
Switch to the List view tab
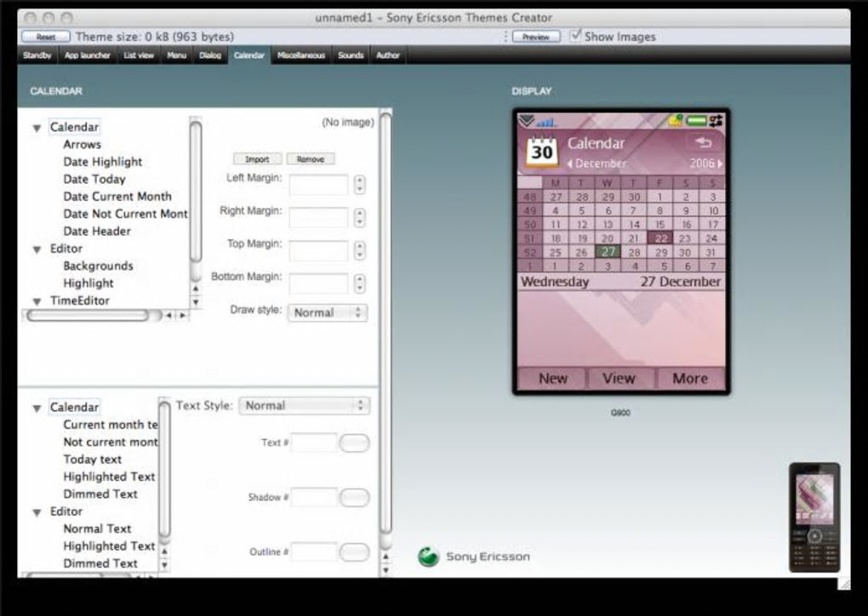[139, 55]
